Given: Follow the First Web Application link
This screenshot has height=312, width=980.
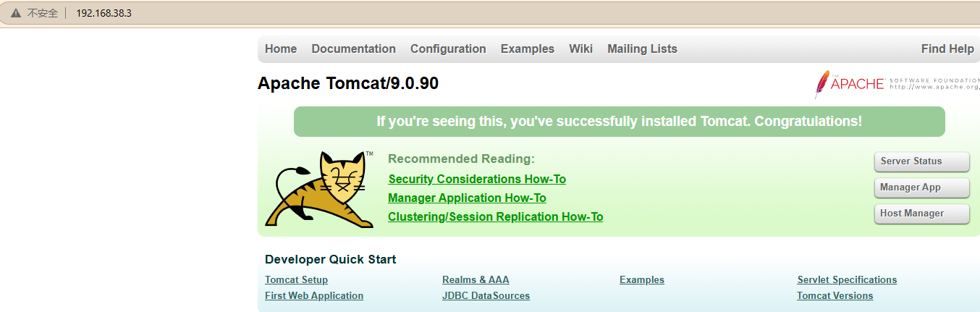Looking at the screenshot, I should (314, 296).
